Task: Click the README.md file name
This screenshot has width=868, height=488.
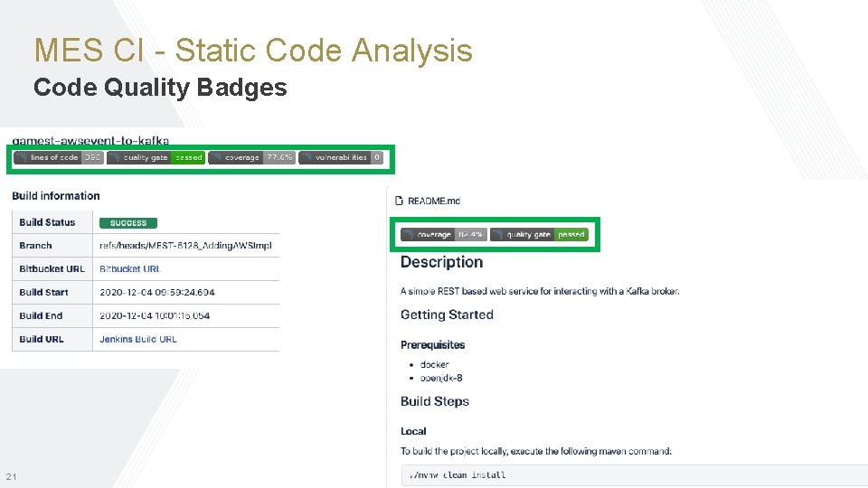Action: tap(434, 201)
